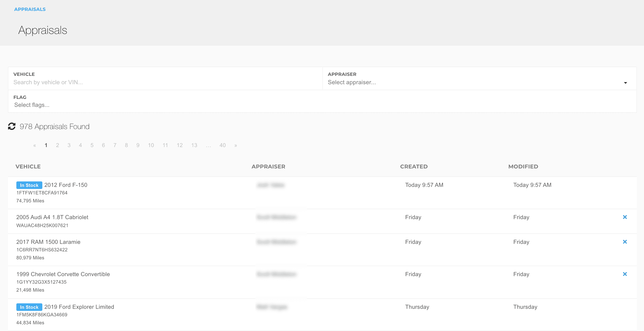
Task: Go to previous page arrow
Action: [x=35, y=145]
